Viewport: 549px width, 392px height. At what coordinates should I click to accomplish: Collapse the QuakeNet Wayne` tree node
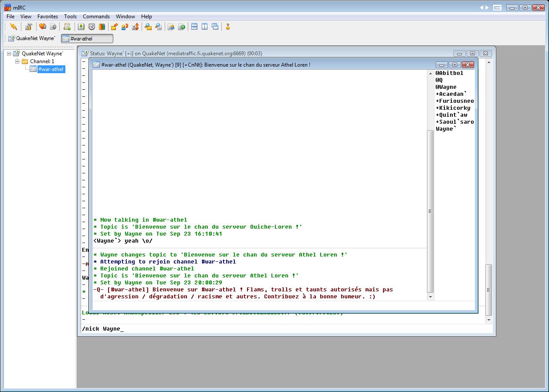(9, 54)
